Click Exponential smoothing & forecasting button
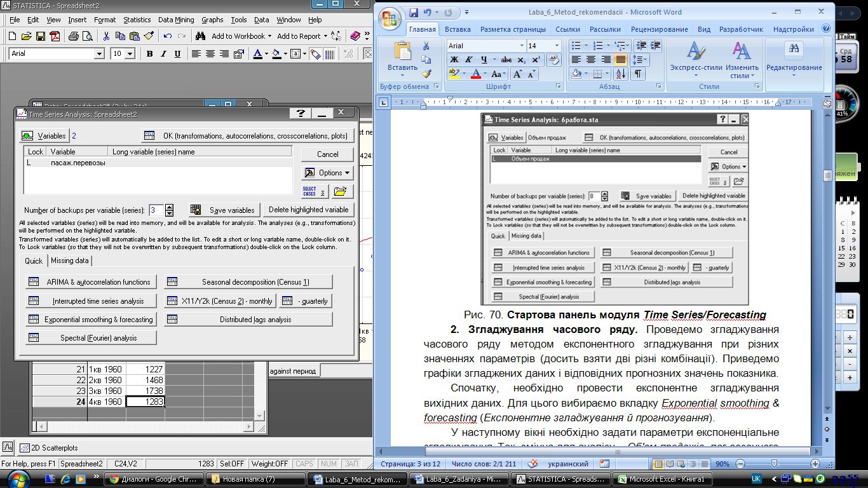This screenshot has width=868, height=488. point(91,320)
